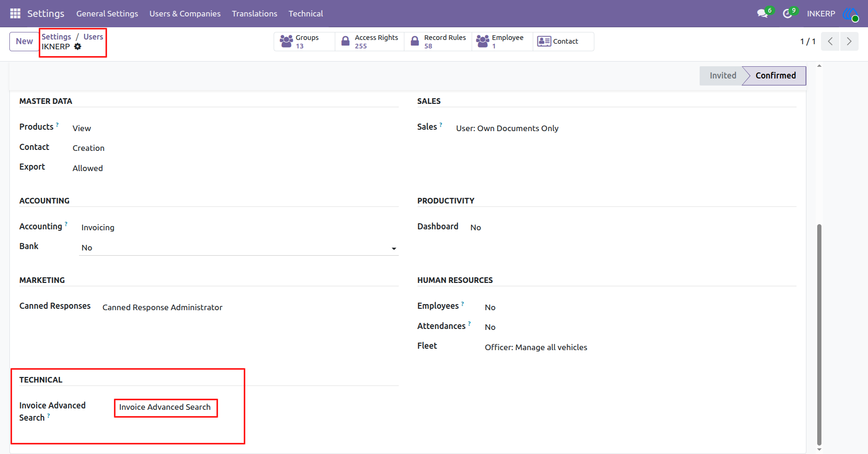
Task: Click Accounting value Invoicing
Action: pos(98,227)
